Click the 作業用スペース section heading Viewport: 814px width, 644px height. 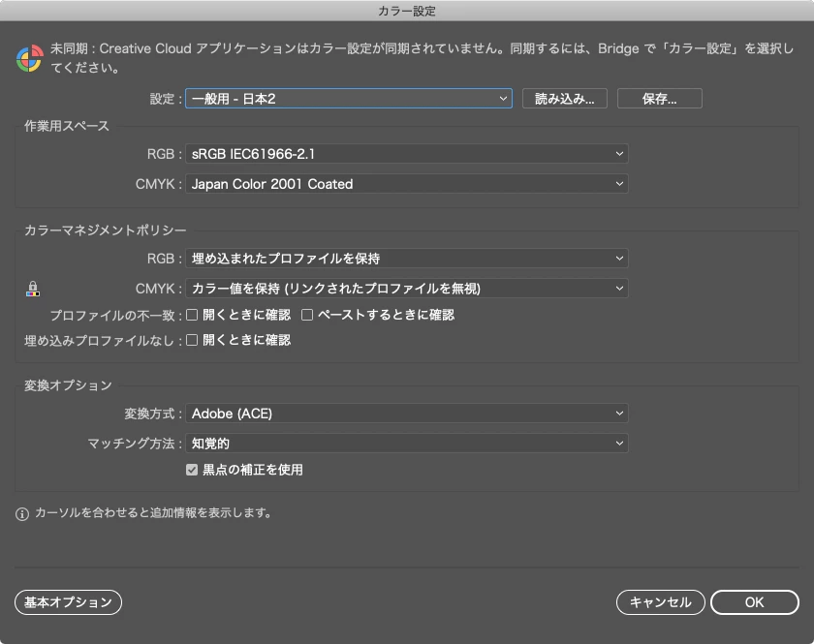point(67,126)
